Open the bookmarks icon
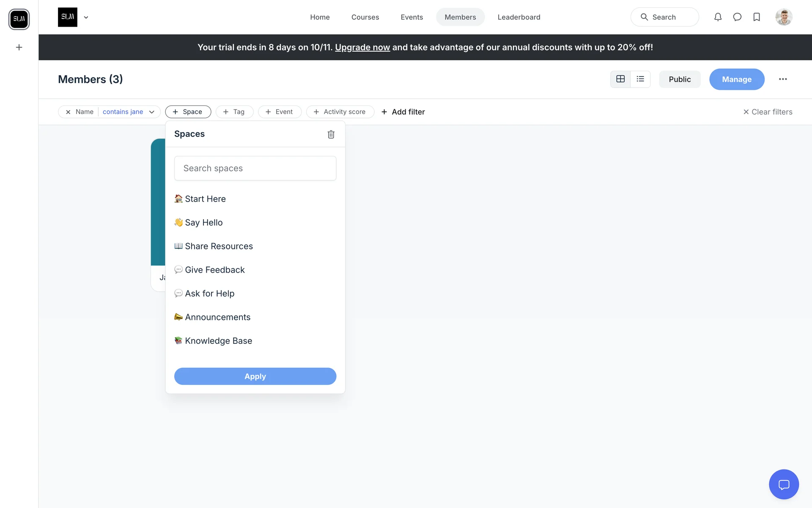This screenshot has height=508, width=812. click(757, 17)
